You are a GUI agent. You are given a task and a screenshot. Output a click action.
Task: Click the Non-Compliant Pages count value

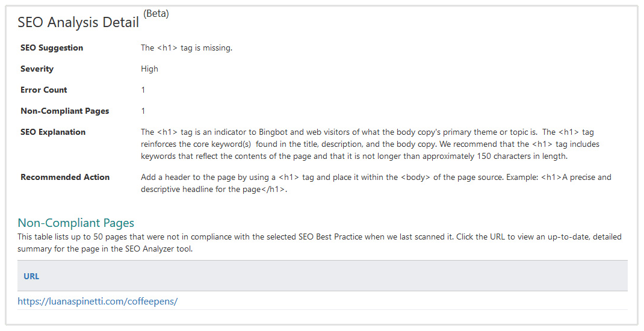coord(143,111)
